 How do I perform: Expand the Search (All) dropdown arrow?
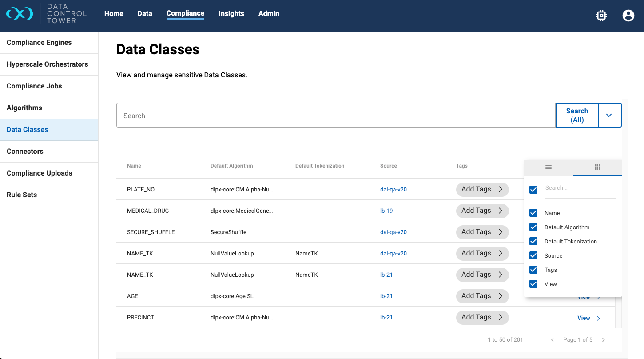click(609, 116)
